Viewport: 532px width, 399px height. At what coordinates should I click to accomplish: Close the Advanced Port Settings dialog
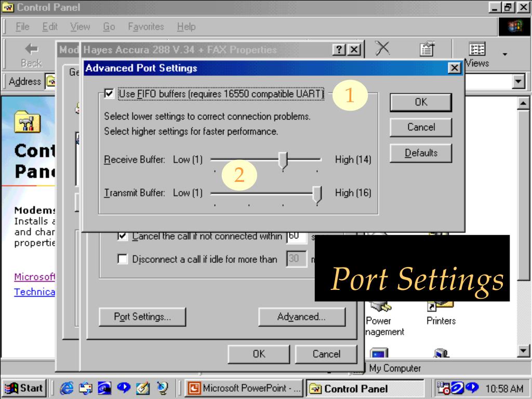(x=454, y=68)
